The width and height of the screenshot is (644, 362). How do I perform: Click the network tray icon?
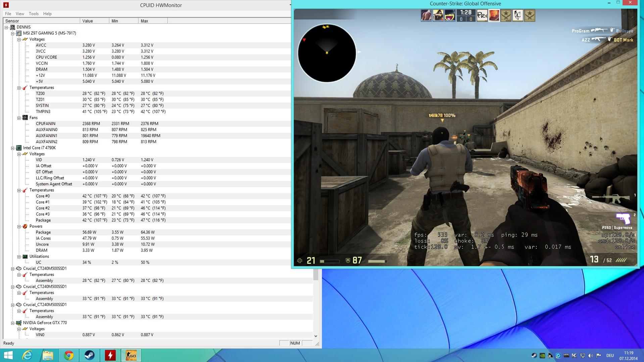(x=583, y=355)
